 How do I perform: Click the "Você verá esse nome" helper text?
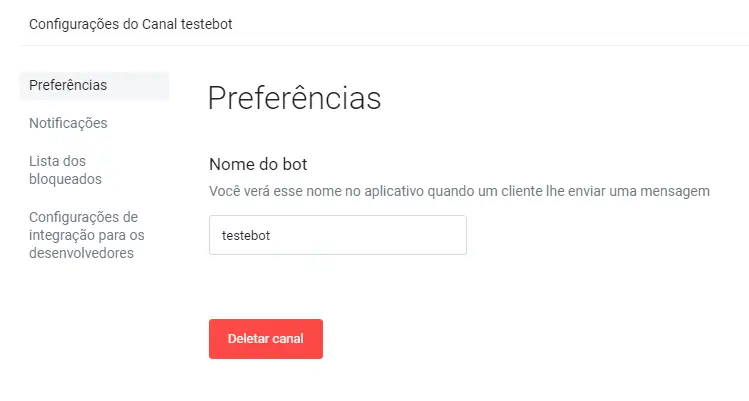click(x=459, y=190)
